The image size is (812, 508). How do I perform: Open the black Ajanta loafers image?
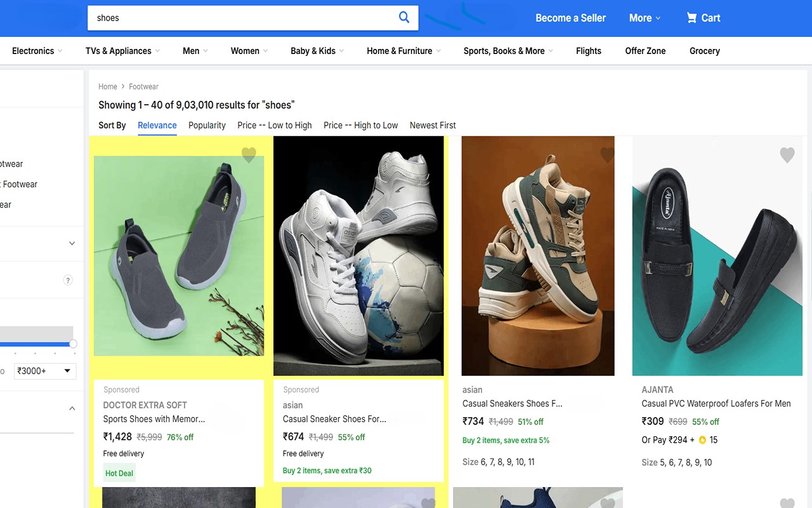point(717,256)
